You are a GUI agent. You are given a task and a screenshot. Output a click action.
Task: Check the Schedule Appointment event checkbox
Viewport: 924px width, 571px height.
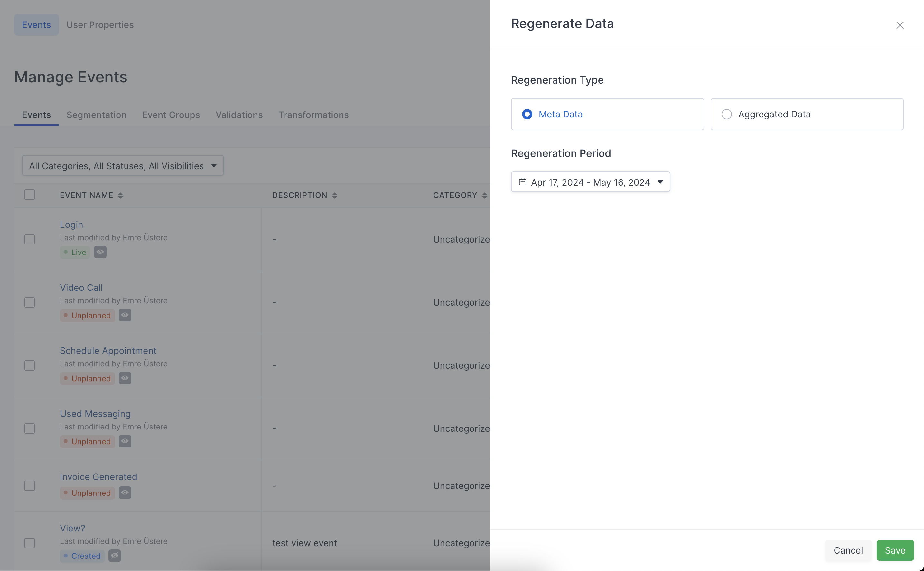30,365
